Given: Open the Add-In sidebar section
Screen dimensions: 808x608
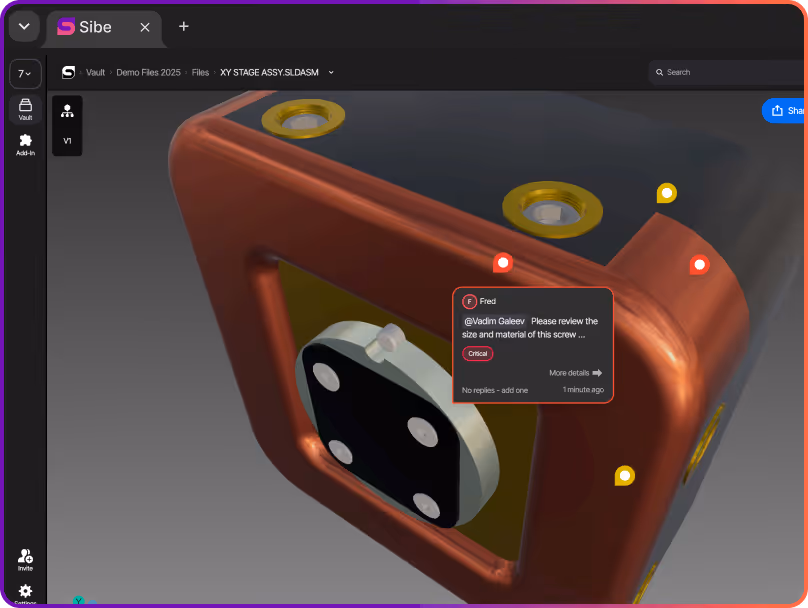Looking at the screenshot, I should [x=25, y=145].
